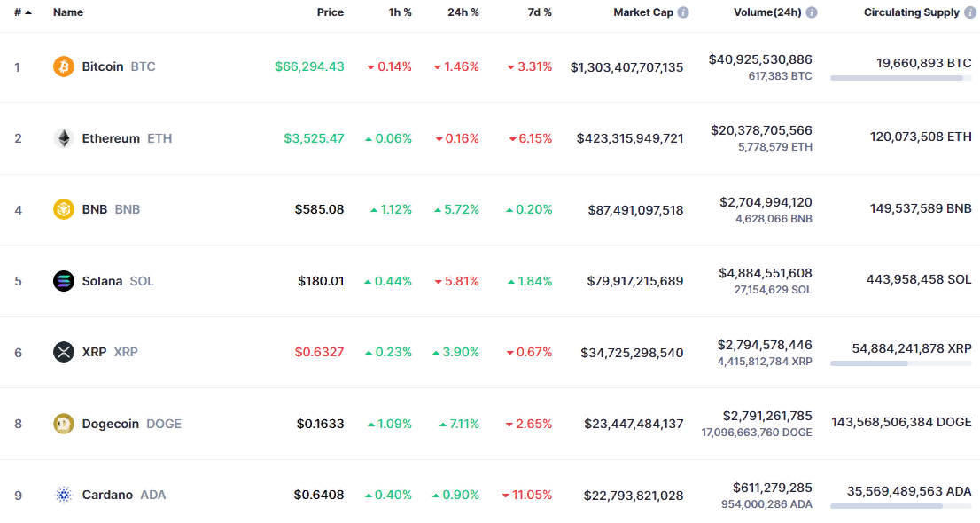Image resolution: width=980 pixels, height=523 pixels.
Task: Open Ethereum volume $20,378,705,566
Action: coord(761,130)
